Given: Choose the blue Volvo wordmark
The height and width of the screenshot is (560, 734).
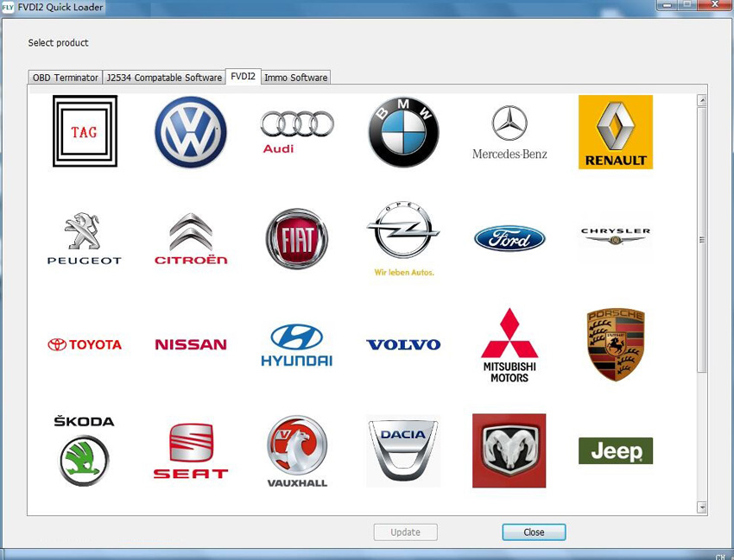Looking at the screenshot, I should point(403,345).
